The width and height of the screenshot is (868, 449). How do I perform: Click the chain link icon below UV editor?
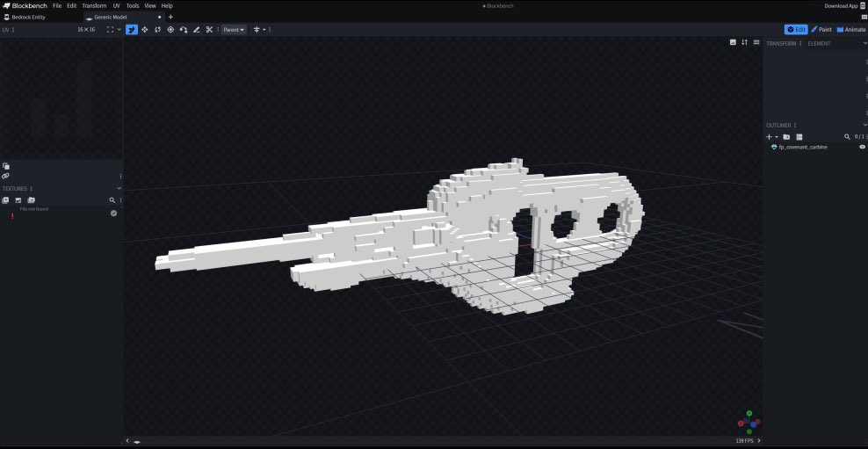click(x=5, y=176)
